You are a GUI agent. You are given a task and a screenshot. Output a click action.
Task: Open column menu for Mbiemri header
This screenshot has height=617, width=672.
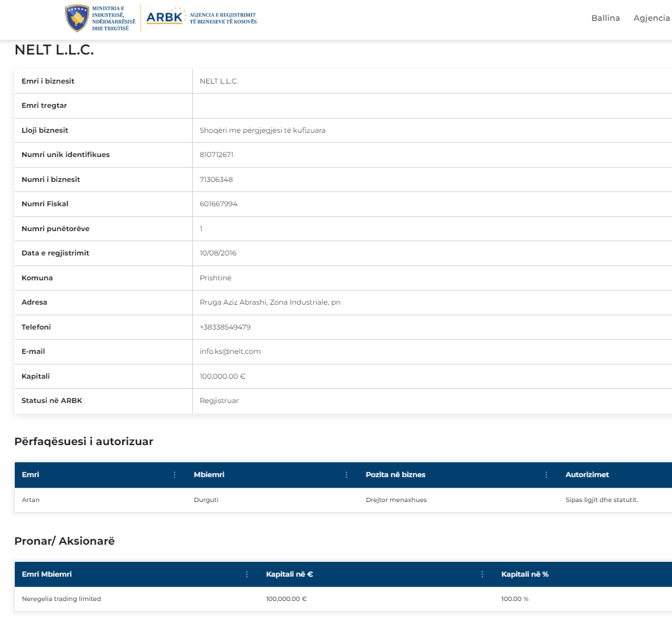[346, 475]
